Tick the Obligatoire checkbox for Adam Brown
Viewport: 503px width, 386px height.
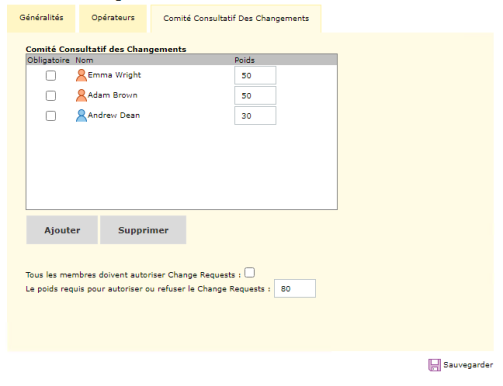(51, 96)
